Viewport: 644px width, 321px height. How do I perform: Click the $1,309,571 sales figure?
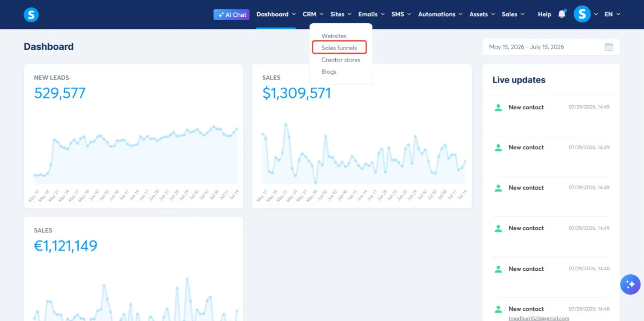297,93
